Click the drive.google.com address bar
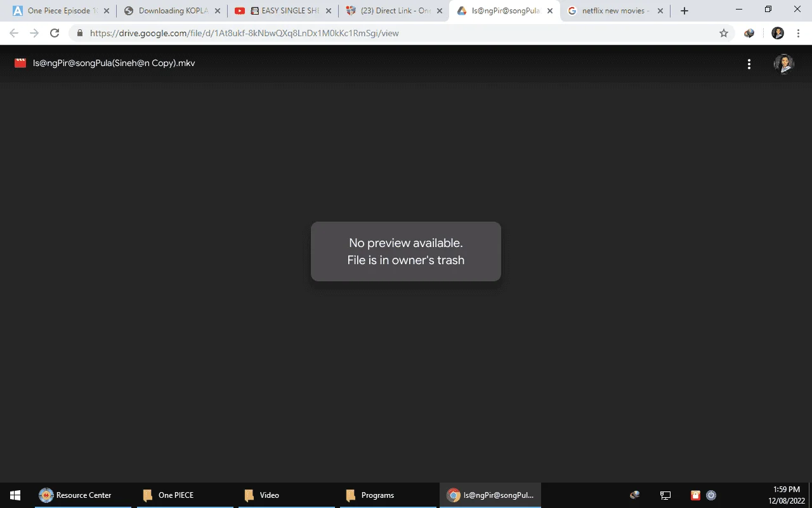 point(403,33)
